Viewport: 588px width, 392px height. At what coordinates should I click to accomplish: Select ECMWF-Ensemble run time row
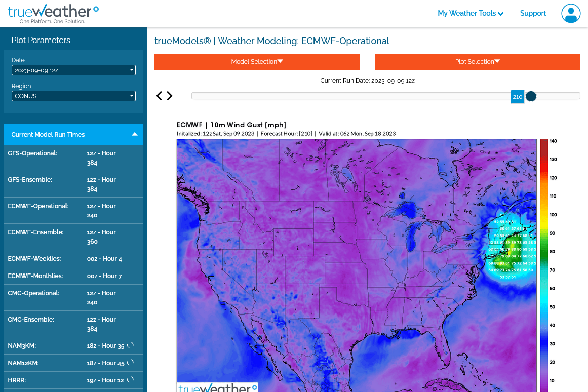73,237
